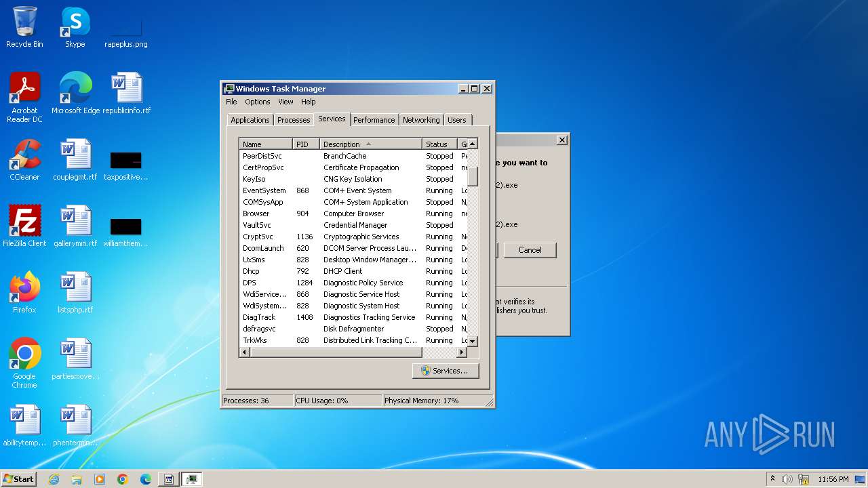Image resolution: width=868 pixels, height=488 pixels.
Task: Open FileZilla Client desktop shortcut
Action: [x=24, y=226]
